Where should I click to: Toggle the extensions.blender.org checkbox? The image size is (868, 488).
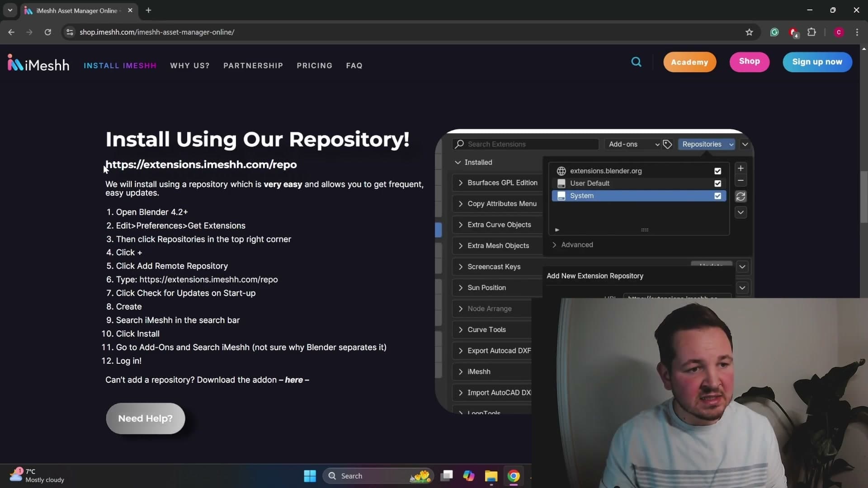pos(717,171)
